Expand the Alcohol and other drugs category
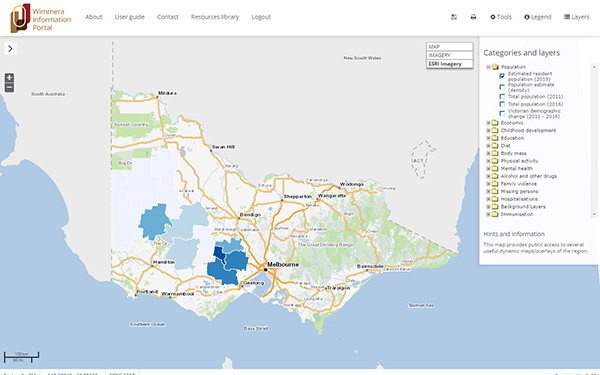600x375 pixels. [x=488, y=176]
